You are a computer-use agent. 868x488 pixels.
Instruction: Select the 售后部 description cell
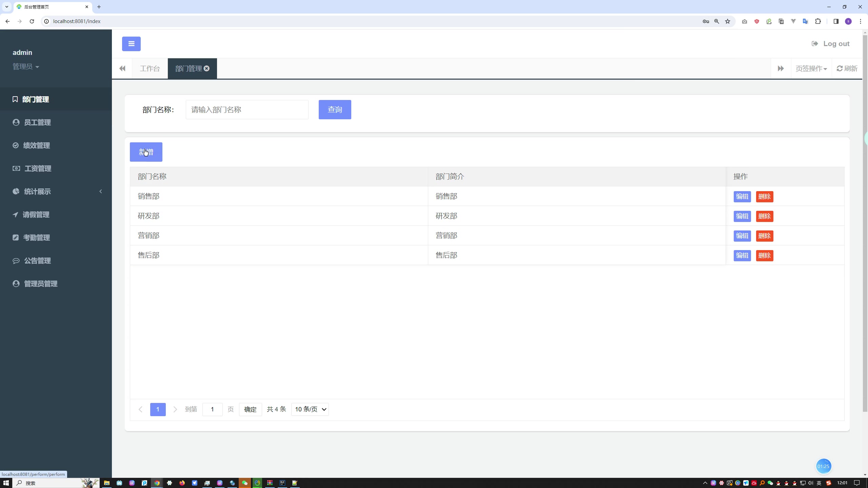pyautogui.click(x=577, y=255)
